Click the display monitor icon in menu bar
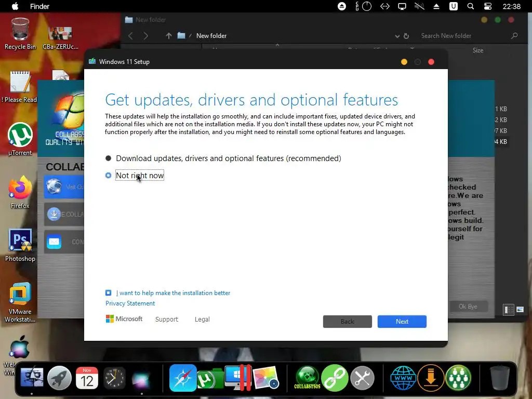Viewport: 532px width, 399px height. pyautogui.click(x=402, y=6)
